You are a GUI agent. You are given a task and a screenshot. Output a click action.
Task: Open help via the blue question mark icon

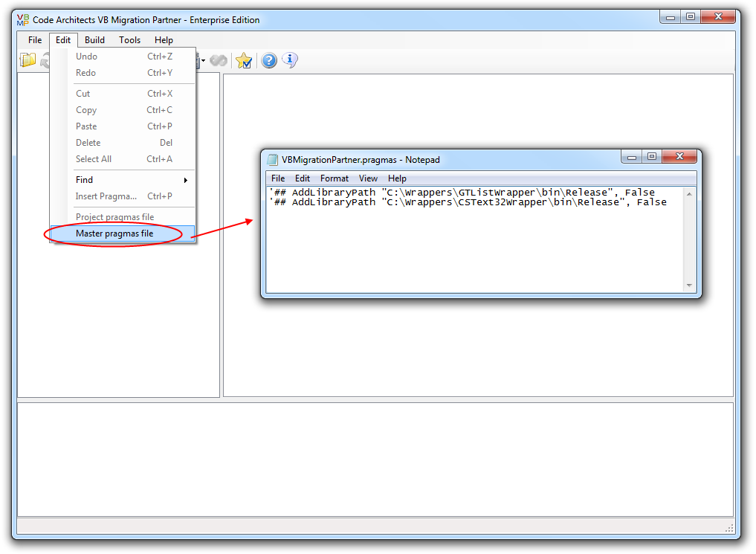point(269,60)
